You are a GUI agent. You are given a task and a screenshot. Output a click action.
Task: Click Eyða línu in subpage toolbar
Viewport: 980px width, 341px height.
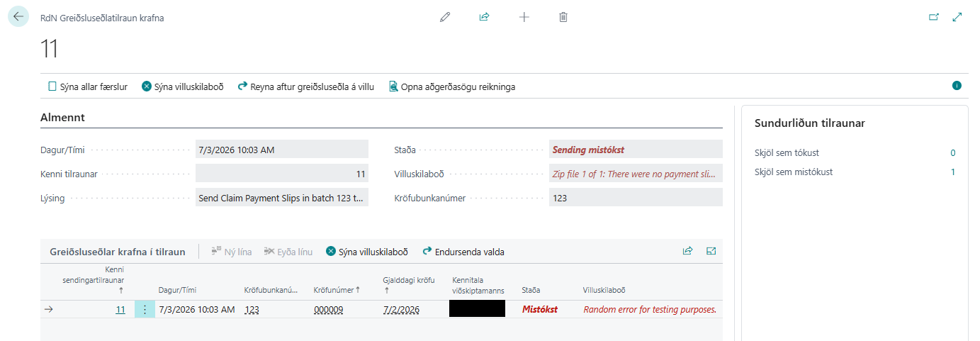[x=288, y=252]
